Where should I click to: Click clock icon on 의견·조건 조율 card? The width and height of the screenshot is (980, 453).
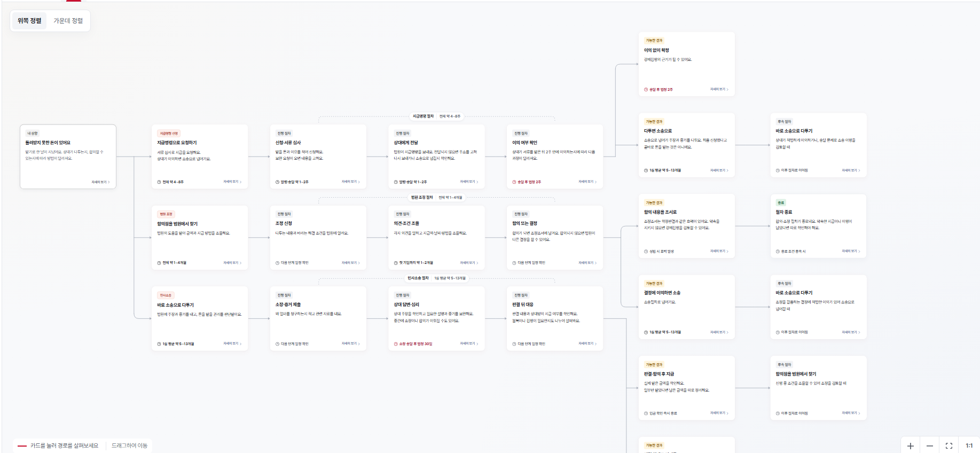coord(396,263)
